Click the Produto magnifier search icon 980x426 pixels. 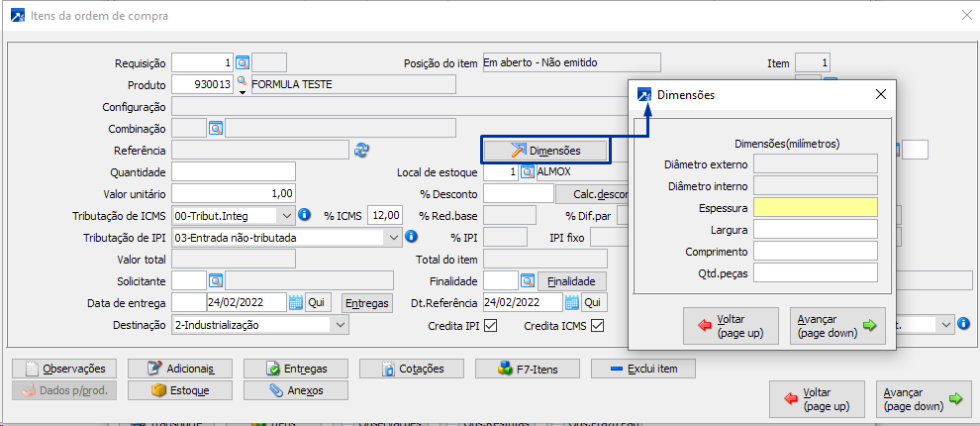[x=242, y=83]
